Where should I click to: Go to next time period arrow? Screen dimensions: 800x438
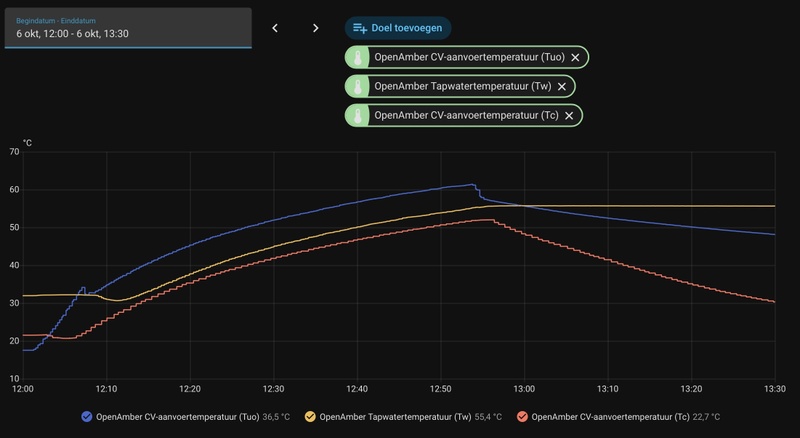[x=315, y=28]
